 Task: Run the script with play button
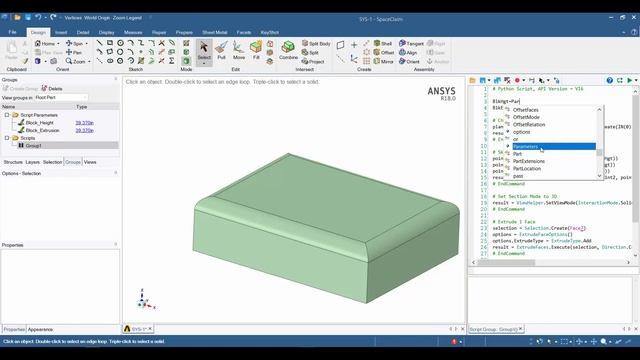pos(629,80)
